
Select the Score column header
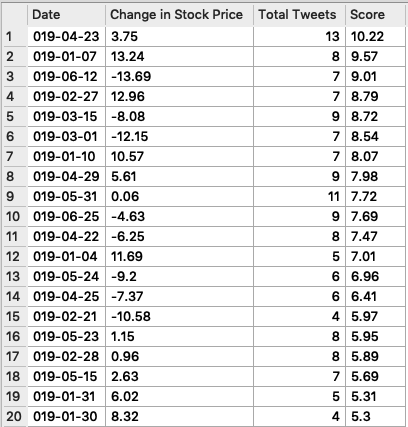(x=375, y=15)
